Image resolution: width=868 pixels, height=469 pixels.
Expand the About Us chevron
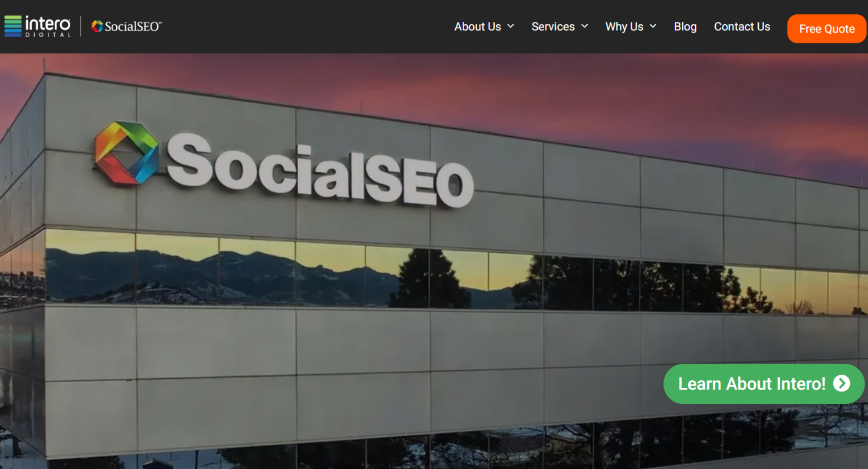point(511,26)
